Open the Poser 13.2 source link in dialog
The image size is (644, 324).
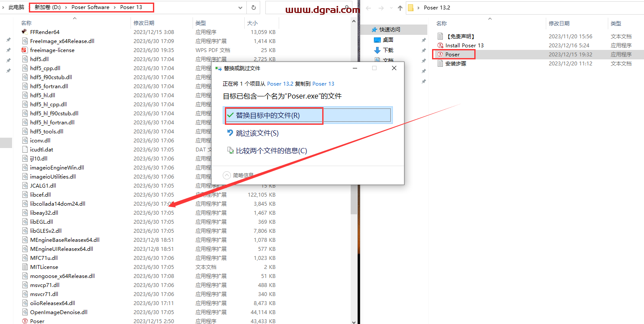(280, 83)
